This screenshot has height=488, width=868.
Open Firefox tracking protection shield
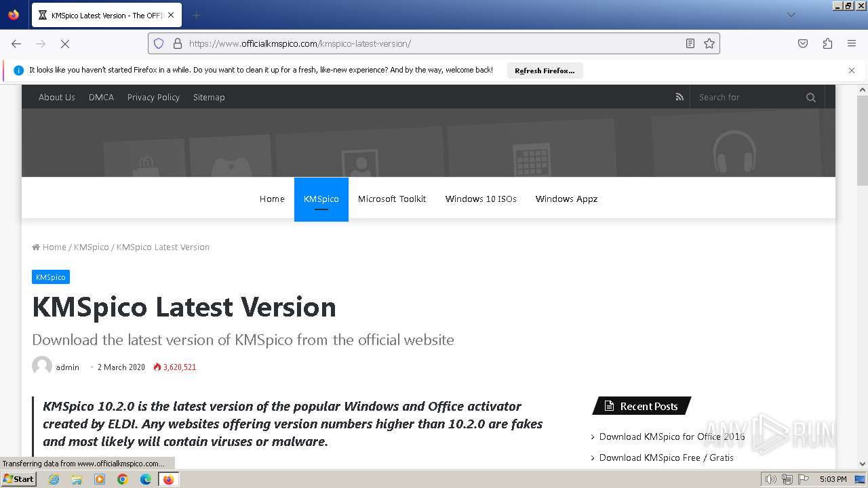[159, 43]
